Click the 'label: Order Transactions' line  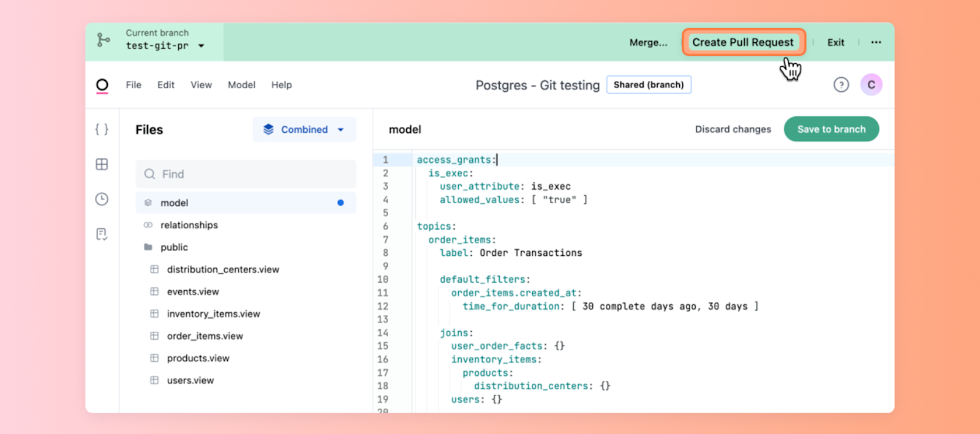(x=511, y=253)
